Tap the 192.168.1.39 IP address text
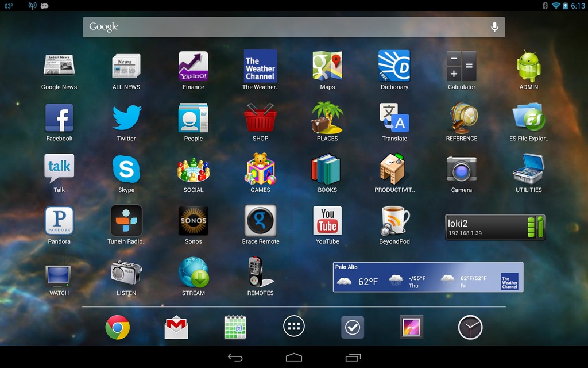 pos(465,233)
